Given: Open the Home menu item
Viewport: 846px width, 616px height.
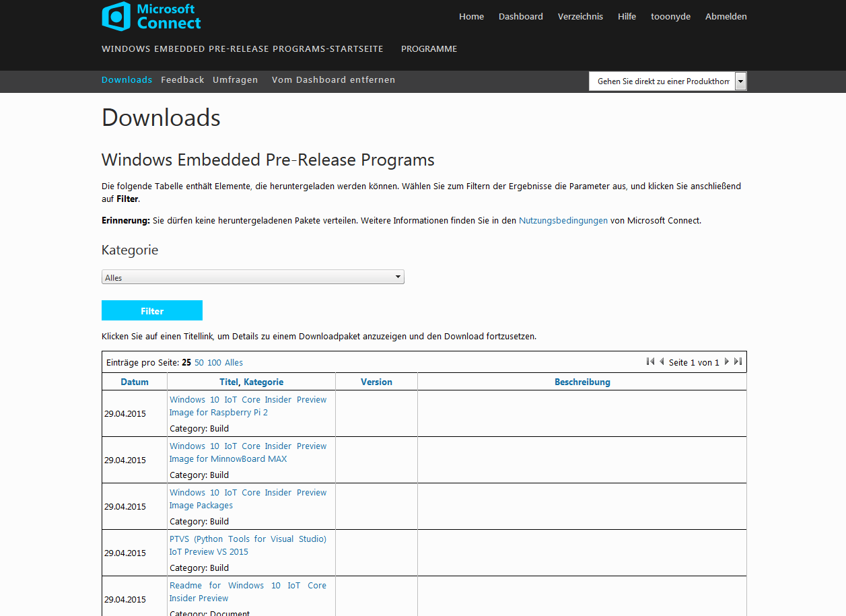Looking at the screenshot, I should (x=471, y=16).
